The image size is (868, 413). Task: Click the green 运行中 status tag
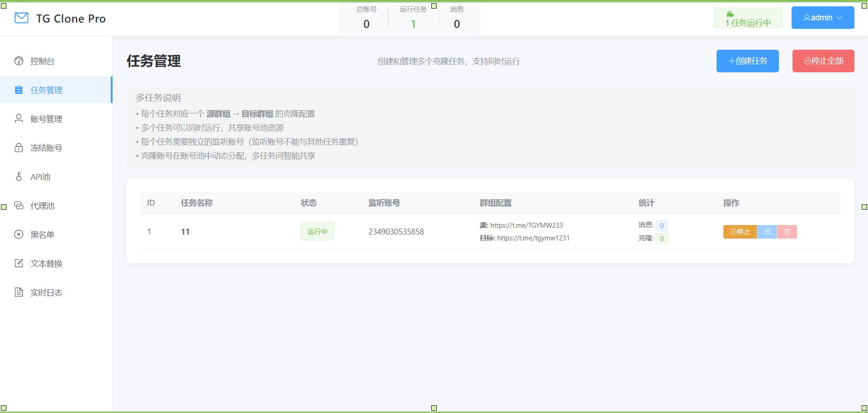coord(317,231)
